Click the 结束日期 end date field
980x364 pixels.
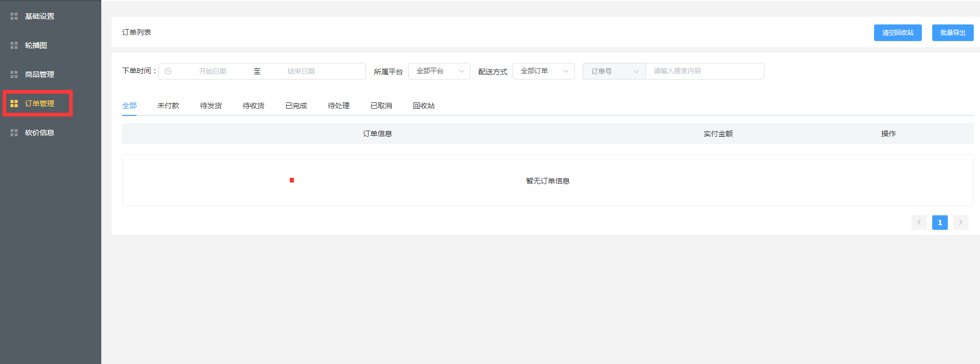(301, 71)
